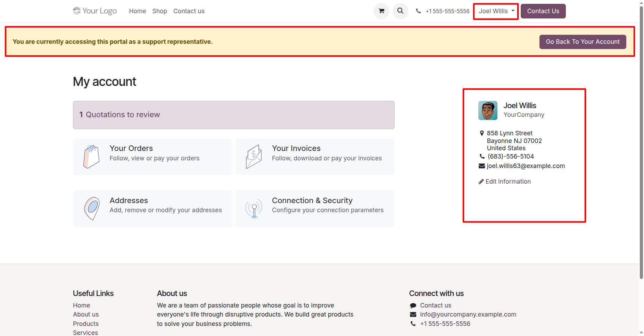Click the phone icon beside (683)-556-5104
This screenshot has width=644, height=336.
pyautogui.click(x=482, y=157)
